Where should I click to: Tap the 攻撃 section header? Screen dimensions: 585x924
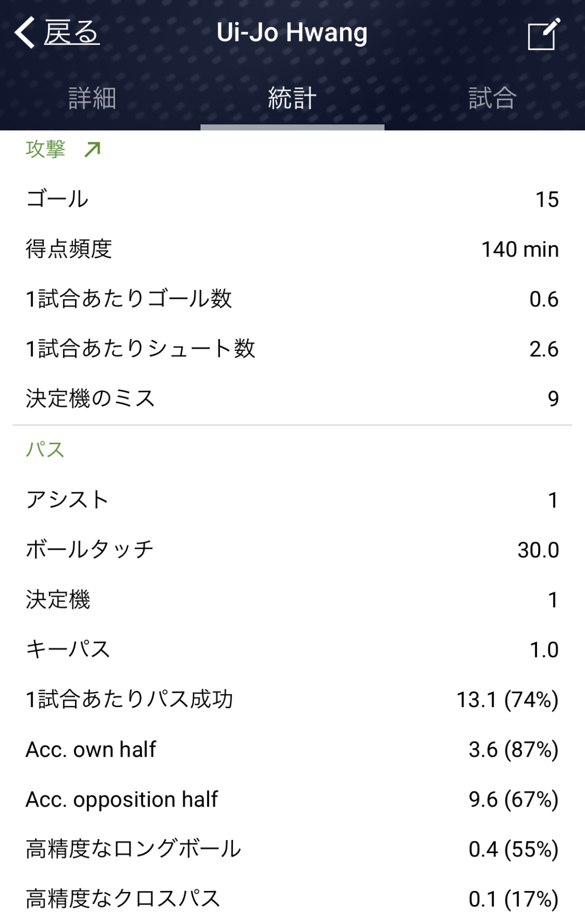pos(45,149)
